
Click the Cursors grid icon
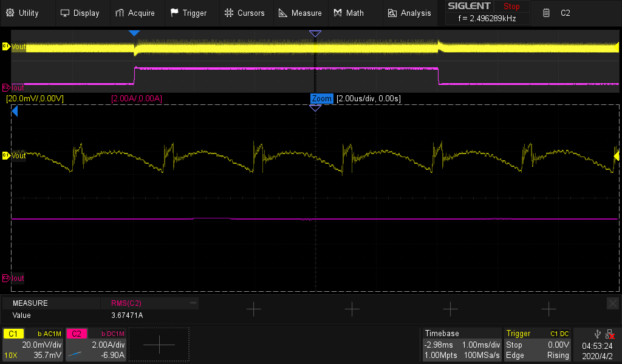click(x=228, y=13)
